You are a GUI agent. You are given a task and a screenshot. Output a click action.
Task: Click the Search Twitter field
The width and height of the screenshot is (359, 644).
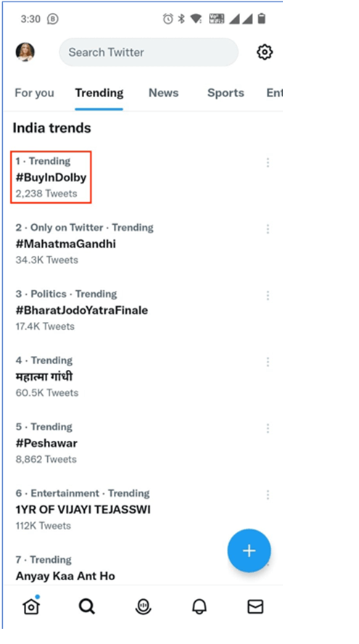coord(149,52)
